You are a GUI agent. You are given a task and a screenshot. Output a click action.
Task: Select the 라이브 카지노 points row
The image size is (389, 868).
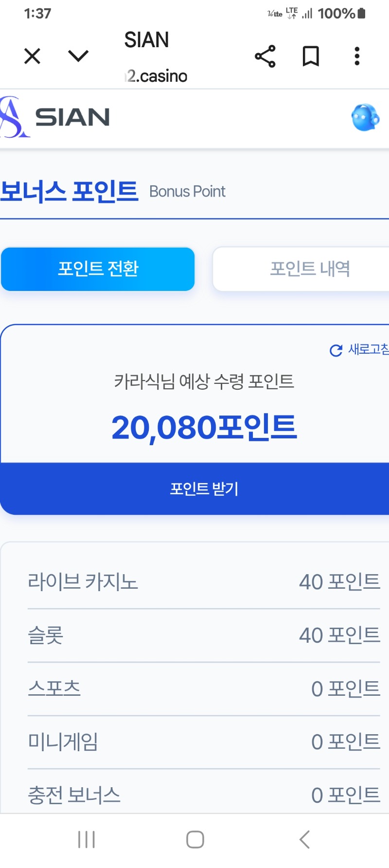(204, 582)
